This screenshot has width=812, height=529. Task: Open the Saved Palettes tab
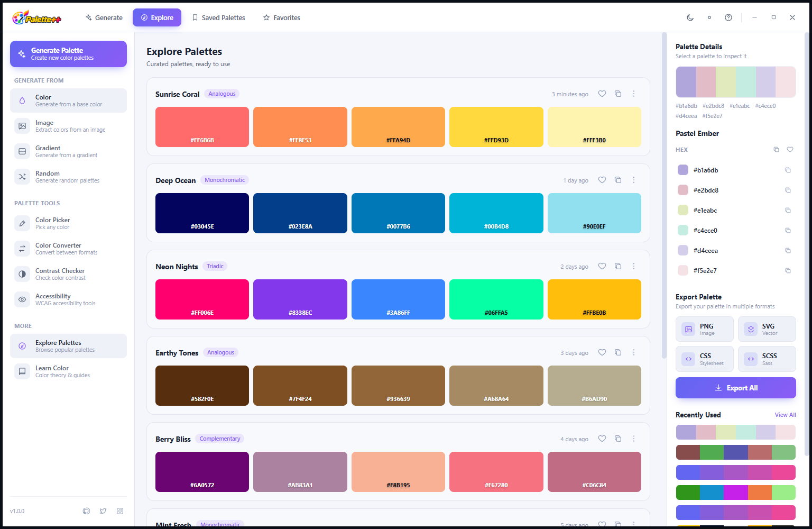[218, 17]
